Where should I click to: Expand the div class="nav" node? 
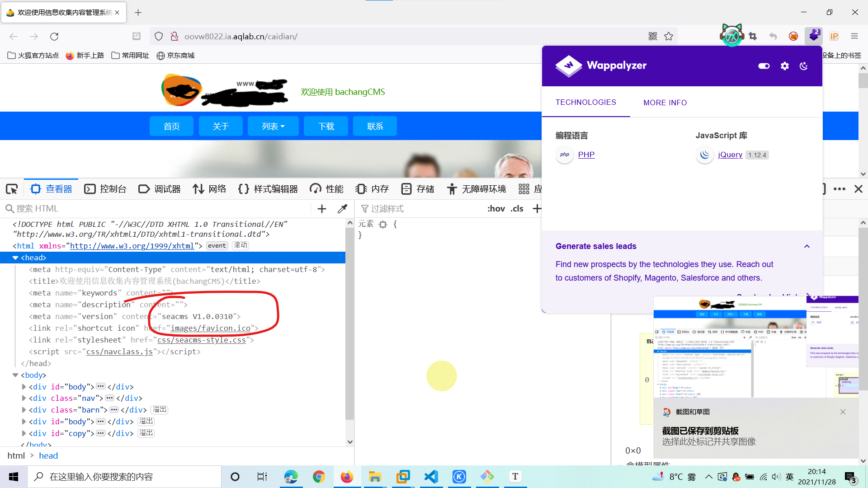24,398
